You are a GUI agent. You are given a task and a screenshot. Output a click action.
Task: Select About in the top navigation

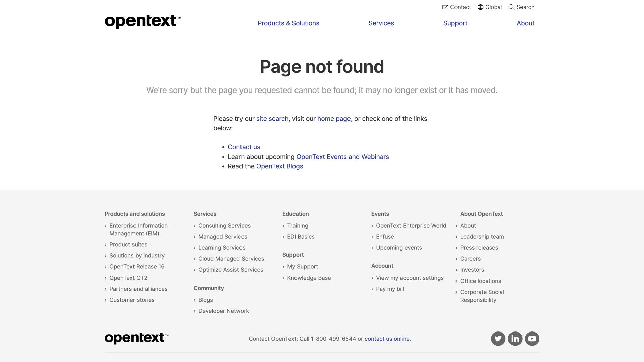point(525,23)
